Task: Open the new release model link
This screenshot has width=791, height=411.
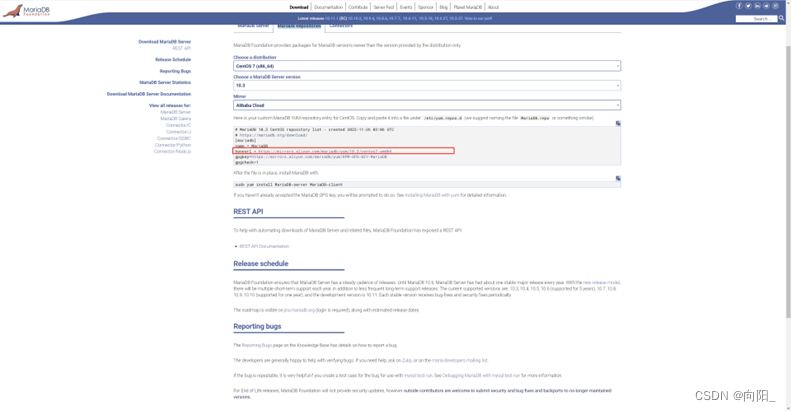Action: (x=601, y=282)
